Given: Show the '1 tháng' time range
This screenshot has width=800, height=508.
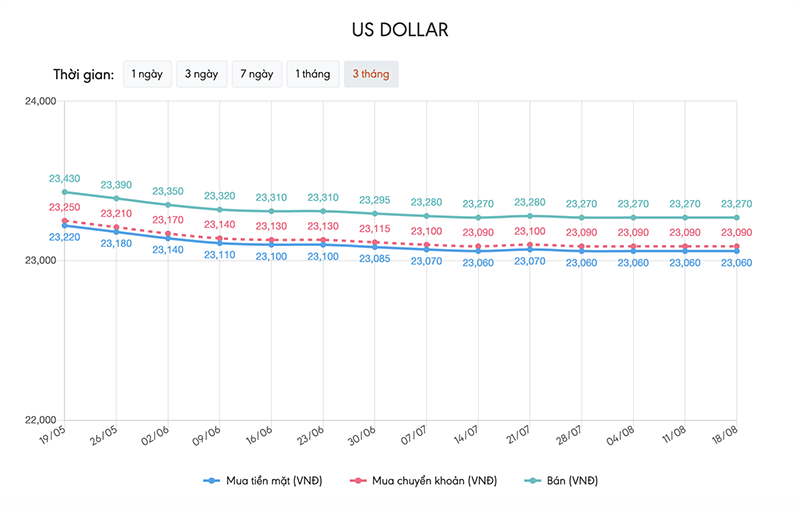Looking at the screenshot, I should click(312, 74).
